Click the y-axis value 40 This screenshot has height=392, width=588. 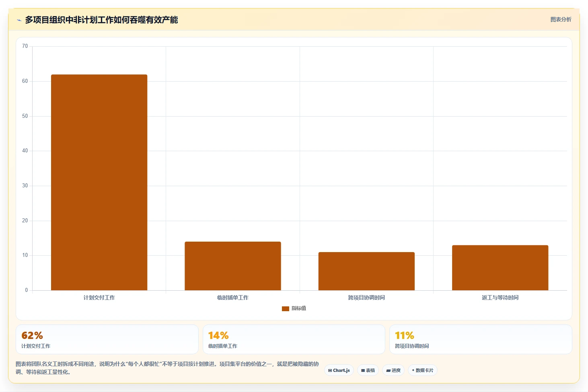[x=25, y=151]
